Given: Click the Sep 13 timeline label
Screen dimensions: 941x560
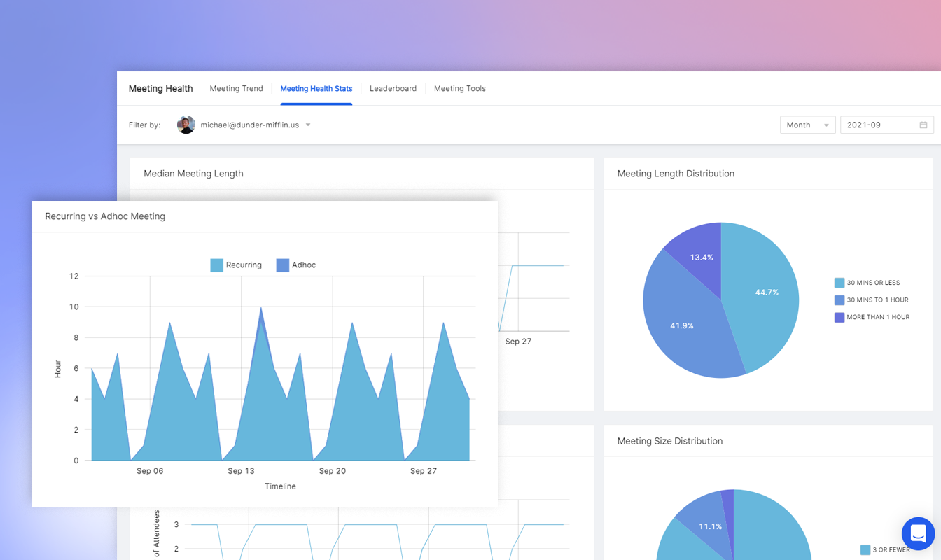Looking at the screenshot, I should pos(241,471).
